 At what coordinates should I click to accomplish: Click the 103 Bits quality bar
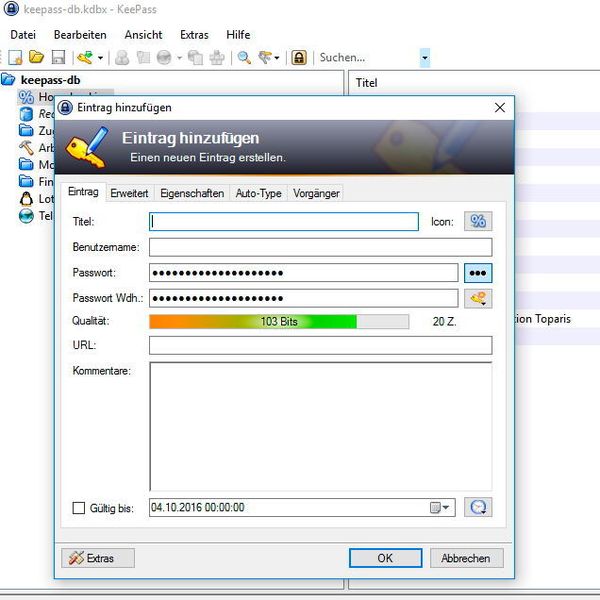[x=279, y=322]
